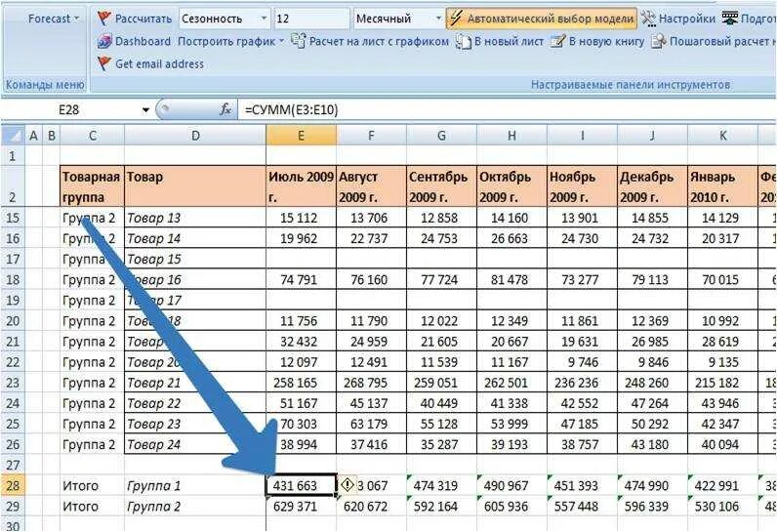Image resolution: width=777 pixels, height=532 pixels.
Task: Select cell with value 81 478
Action: 511,280
